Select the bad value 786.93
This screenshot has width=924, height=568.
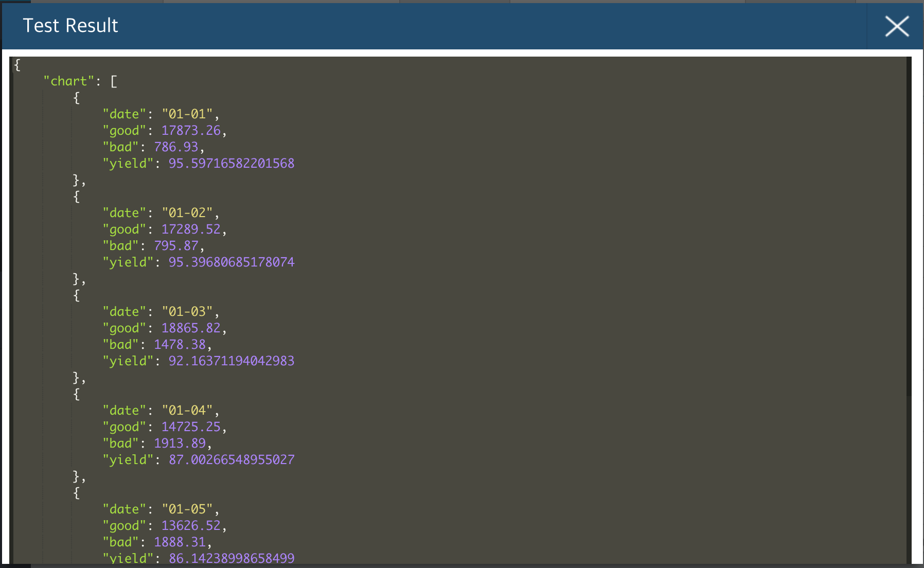click(176, 147)
